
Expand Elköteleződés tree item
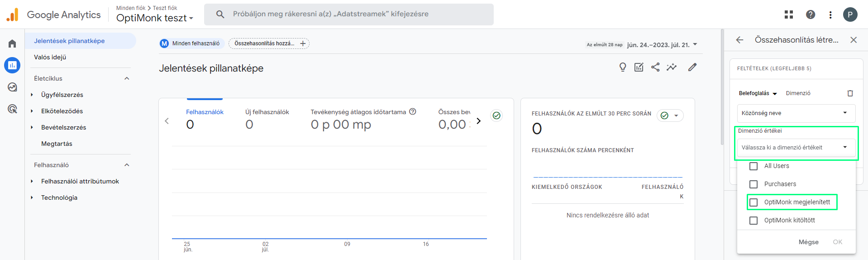coord(32,111)
